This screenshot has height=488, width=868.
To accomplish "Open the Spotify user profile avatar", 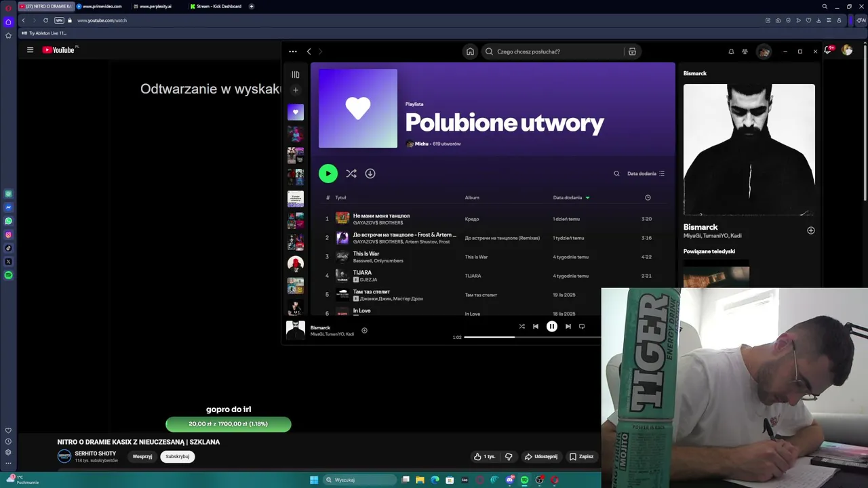I will (x=764, y=52).
